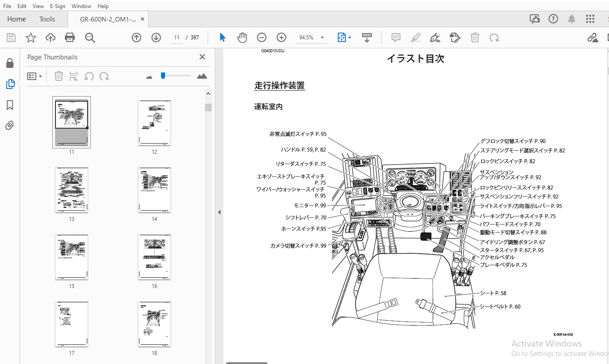
Task: Click the stamp tool icon
Action: click(455, 38)
